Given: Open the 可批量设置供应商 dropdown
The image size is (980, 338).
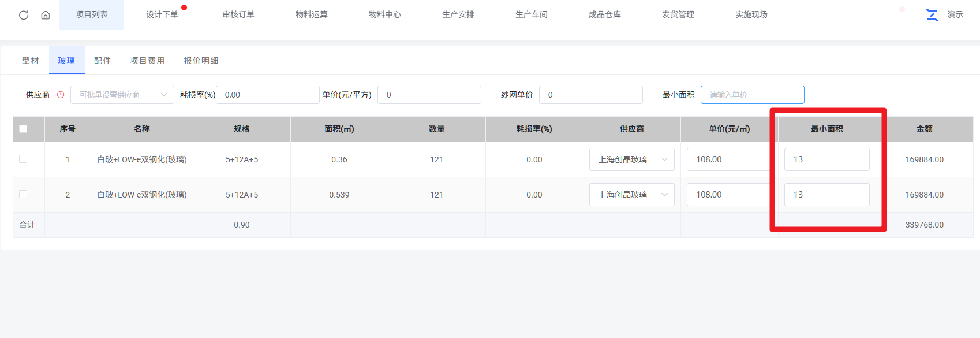Looking at the screenshot, I should click(122, 95).
